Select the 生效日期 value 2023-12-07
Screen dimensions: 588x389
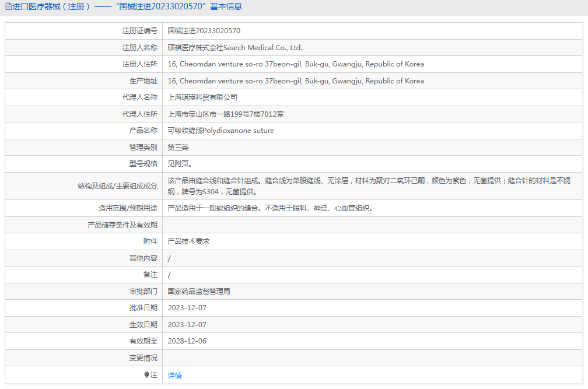point(187,324)
